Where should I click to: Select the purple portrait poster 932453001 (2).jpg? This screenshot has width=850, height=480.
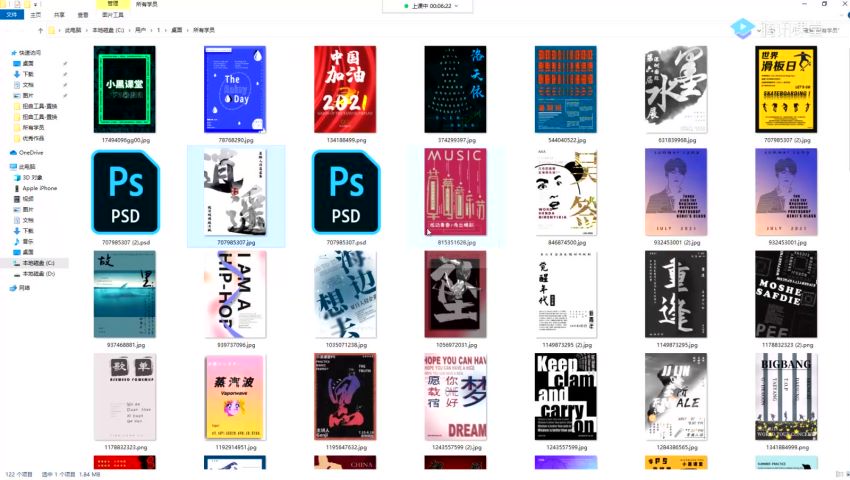(676, 192)
